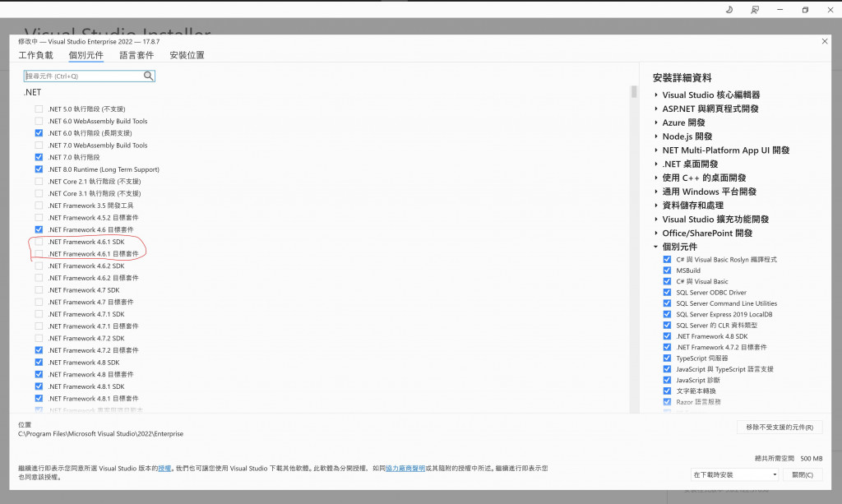842x504 pixels.
Task: Click the feedback icon in title bar
Action: coord(755,10)
